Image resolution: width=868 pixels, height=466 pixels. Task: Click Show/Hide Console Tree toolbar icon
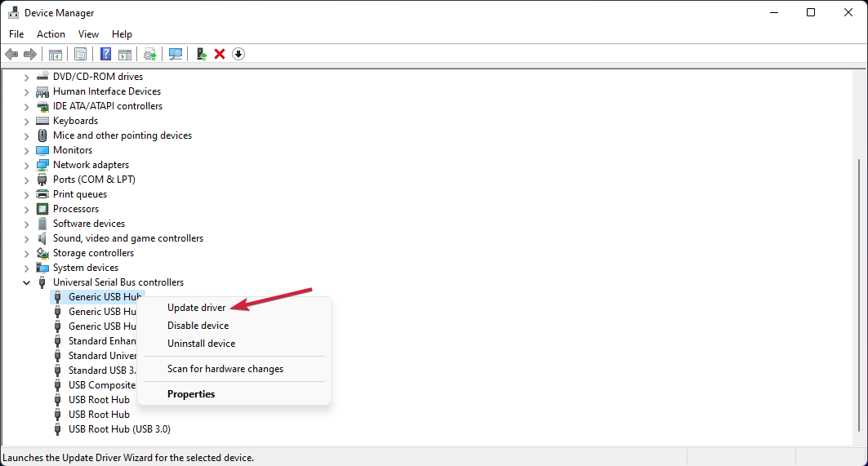tap(56, 54)
